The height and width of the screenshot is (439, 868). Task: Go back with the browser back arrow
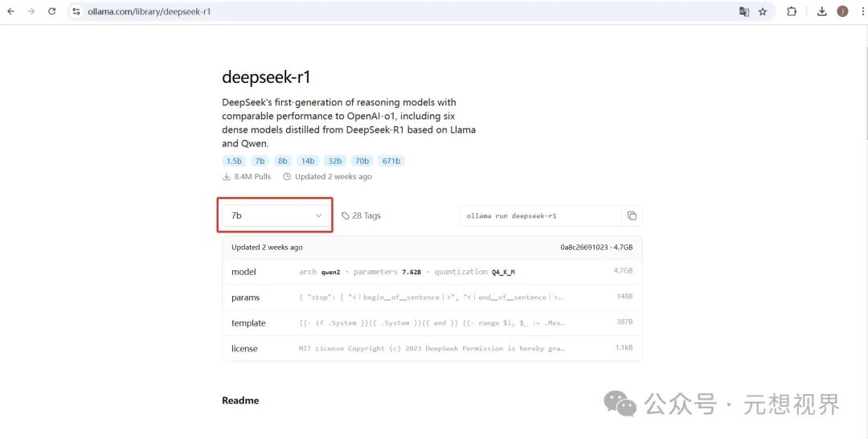coord(10,11)
